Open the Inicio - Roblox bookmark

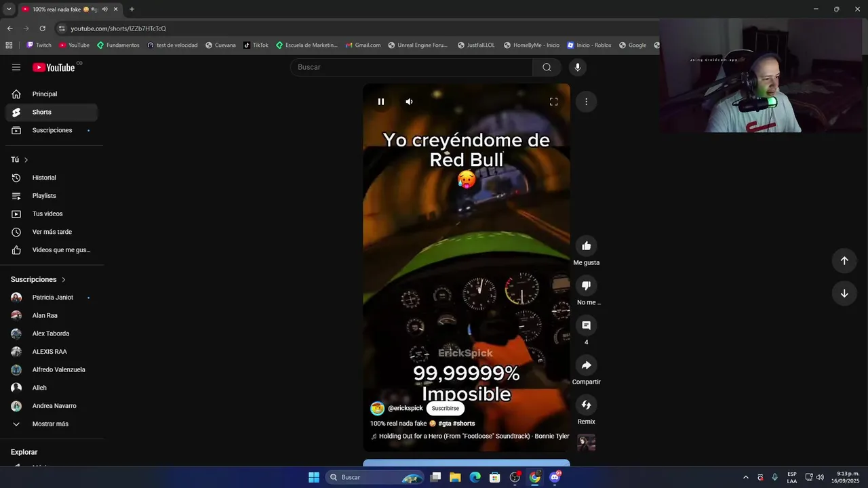pos(589,45)
